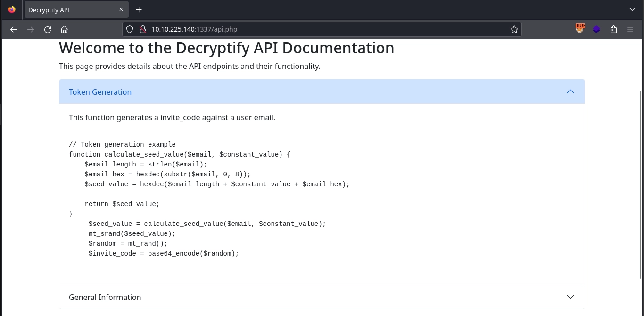This screenshot has height=316, width=644.
Task: Click the browser back arrow button
Action: tap(14, 29)
